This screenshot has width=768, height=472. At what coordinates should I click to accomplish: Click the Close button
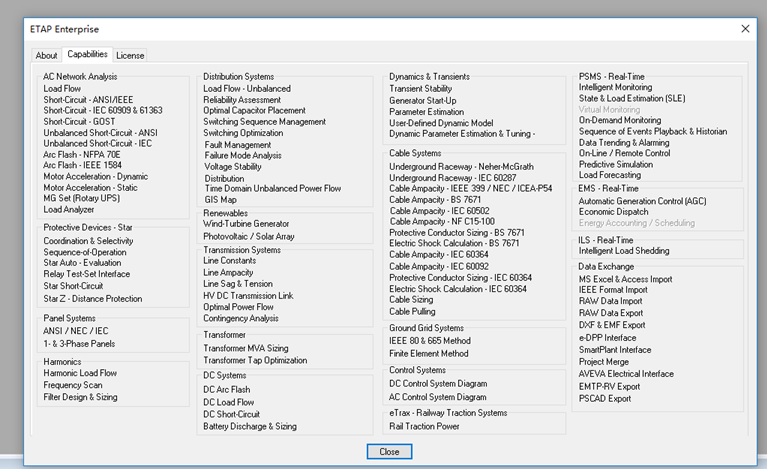[389, 451]
